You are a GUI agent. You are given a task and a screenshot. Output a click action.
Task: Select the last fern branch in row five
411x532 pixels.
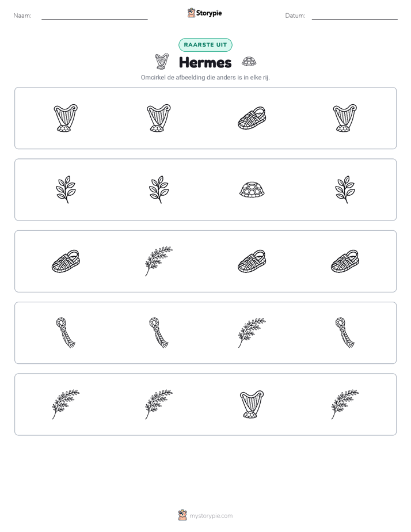coord(345,404)
